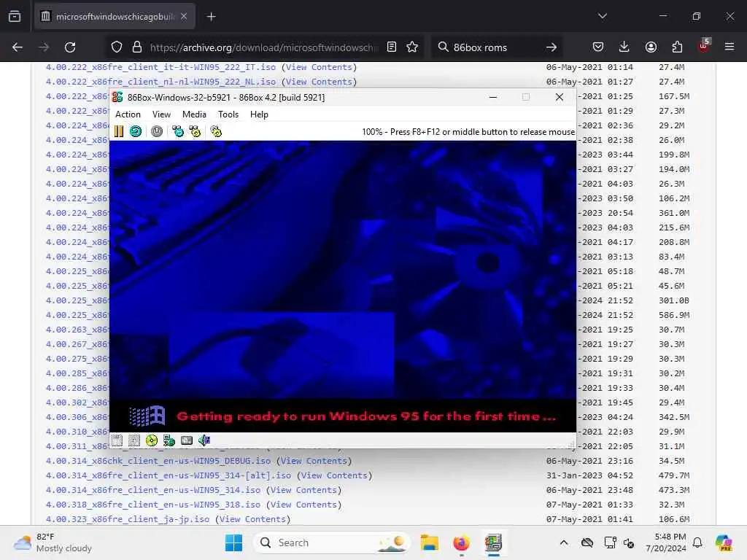Click the gray ACPI shutdown power icon

point(157,131)
